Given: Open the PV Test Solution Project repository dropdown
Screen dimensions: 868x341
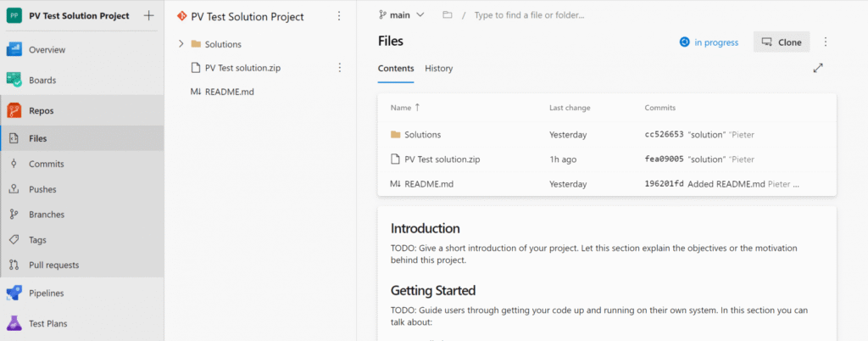Looking at the screenshot, I should [248, 17].
